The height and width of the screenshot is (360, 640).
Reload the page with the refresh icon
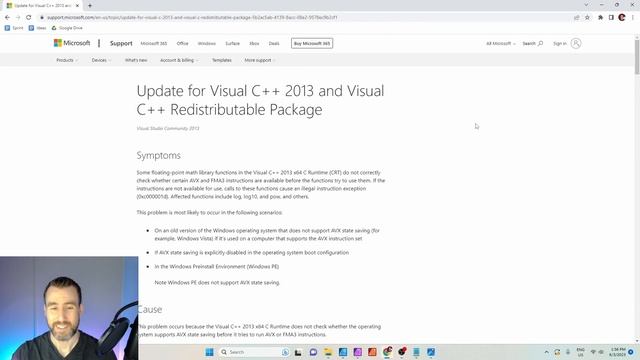[29, 18]
